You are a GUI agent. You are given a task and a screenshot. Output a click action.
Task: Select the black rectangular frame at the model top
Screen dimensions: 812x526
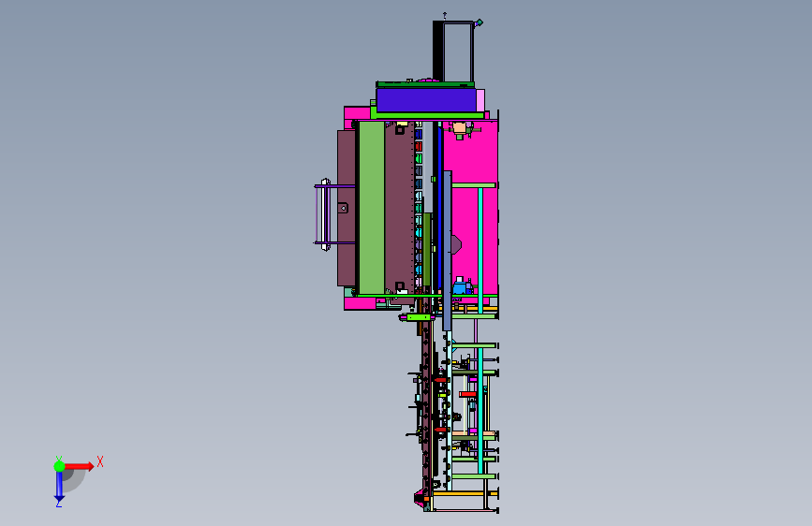click(x=453, y=51)
